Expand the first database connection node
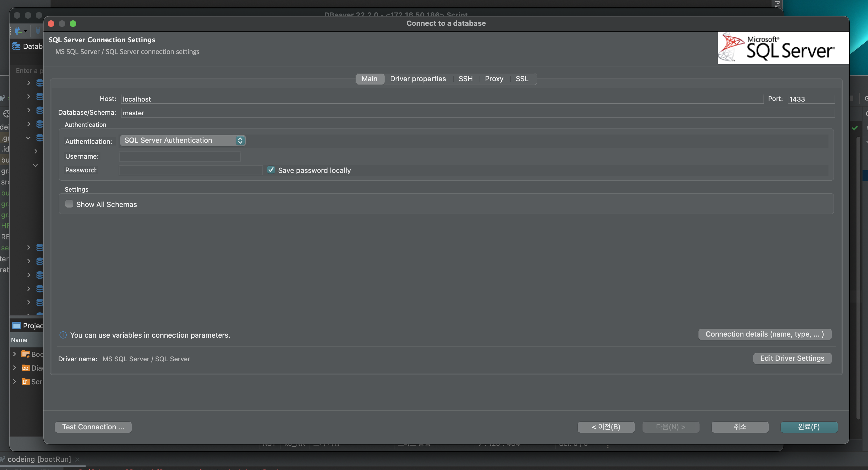 (x=29, y=83)
